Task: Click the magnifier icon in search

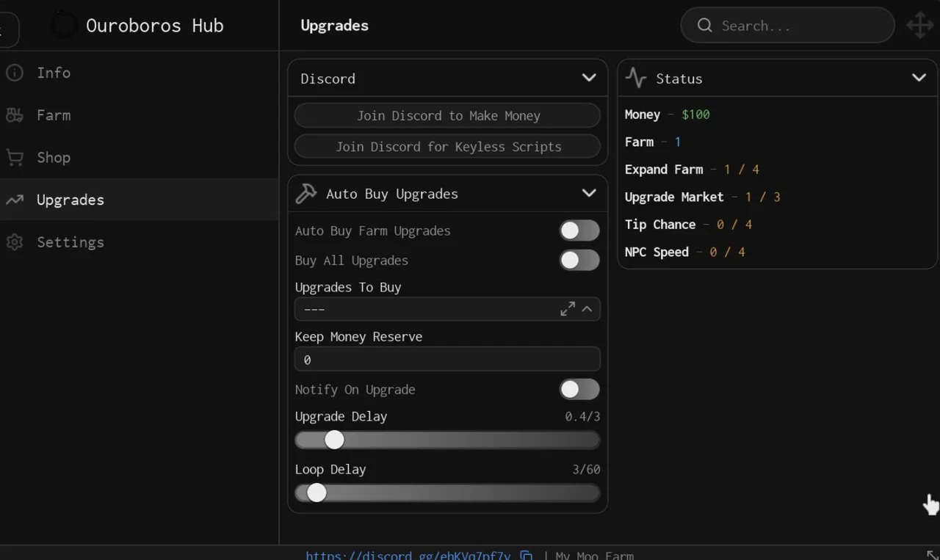Action: pyautogui.click(x=704, y=26)
